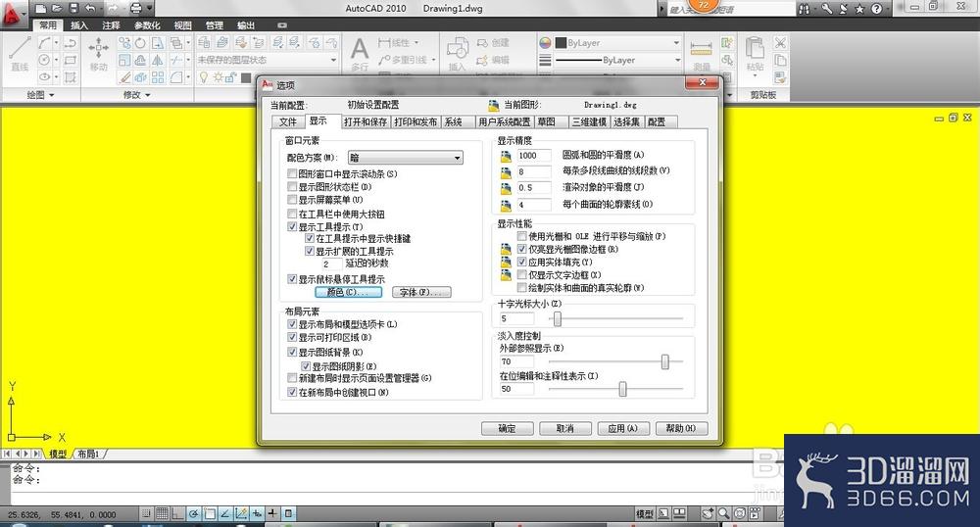The width and height of the screenshot is (980, 527).
Task: Click the 应用(A) button
Action: click(x=623, y=428)
